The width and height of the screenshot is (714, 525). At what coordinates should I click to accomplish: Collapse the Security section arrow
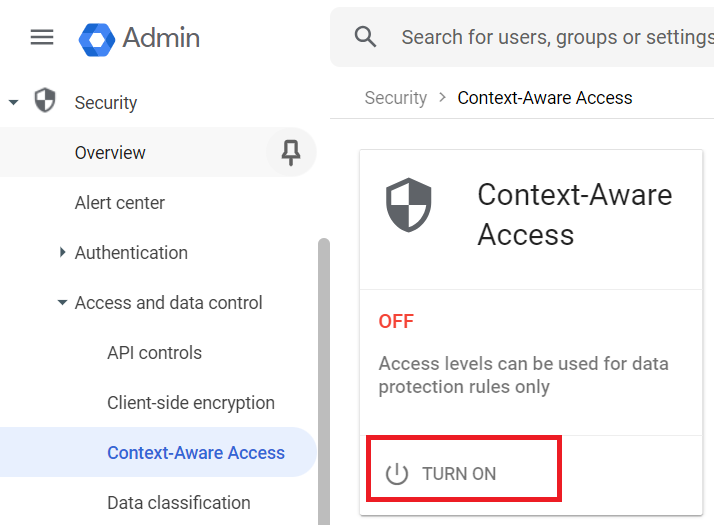click(x=14, y=102)
